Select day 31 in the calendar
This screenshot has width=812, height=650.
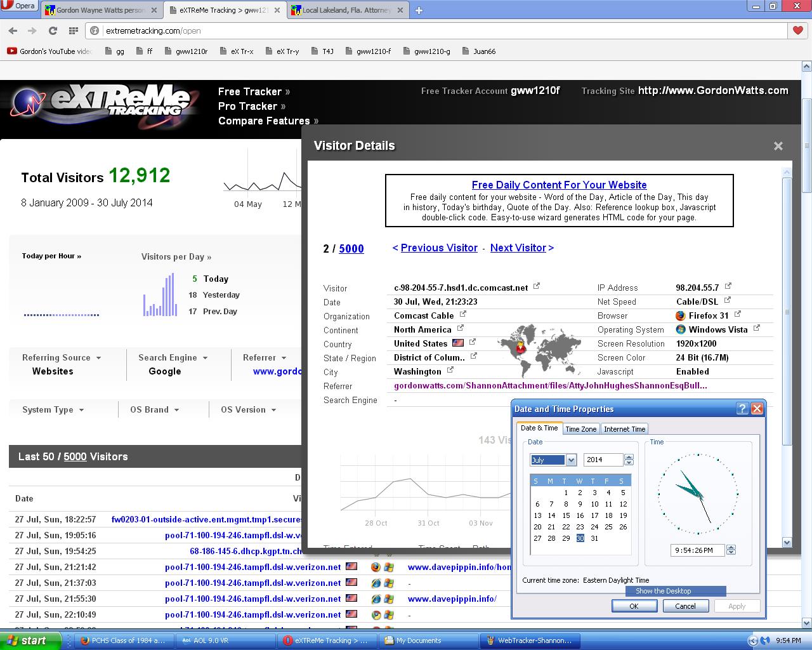coord(594,538)
